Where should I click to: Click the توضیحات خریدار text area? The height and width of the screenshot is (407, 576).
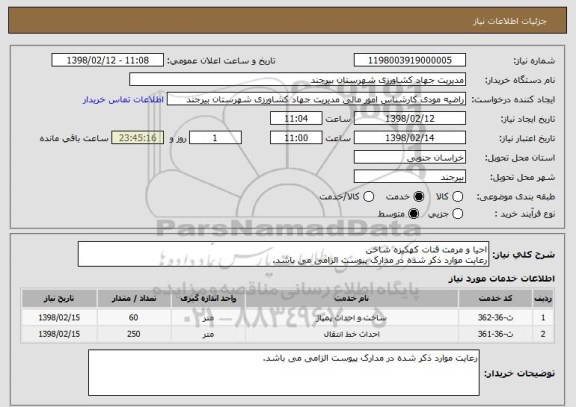click(x=284, y=372)
